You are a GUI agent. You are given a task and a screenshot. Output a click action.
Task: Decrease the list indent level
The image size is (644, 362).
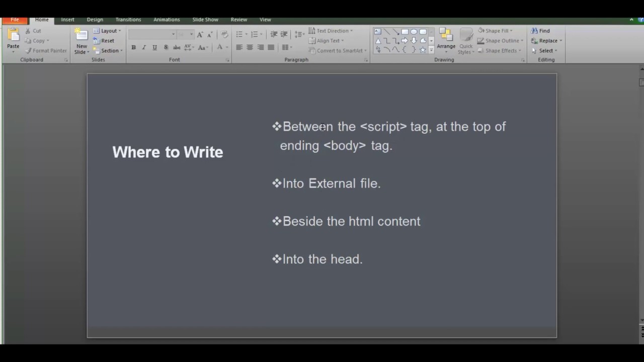(274, 34)
